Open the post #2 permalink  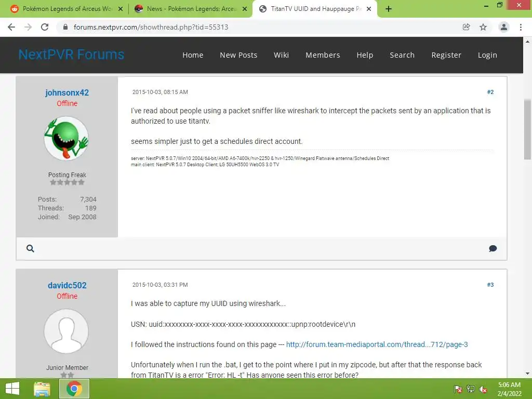coord(490,92)
